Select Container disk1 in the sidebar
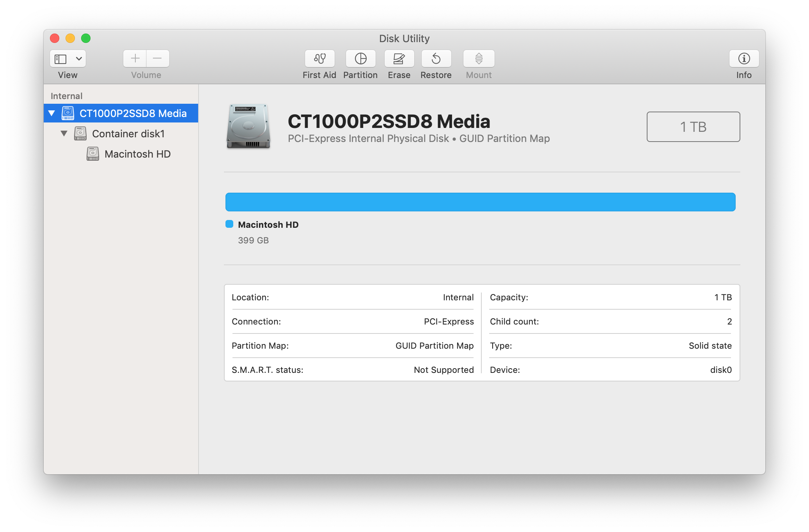Viewport: 809px width, 532px height. point(128,133)
